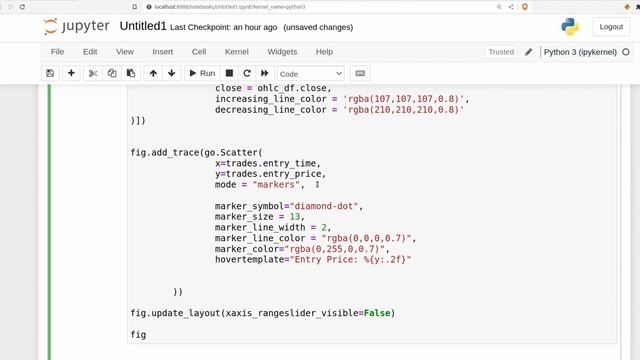640x360 pixels.
Task: Click the increasing_line_color rgba value
Action: pos(403,99)
